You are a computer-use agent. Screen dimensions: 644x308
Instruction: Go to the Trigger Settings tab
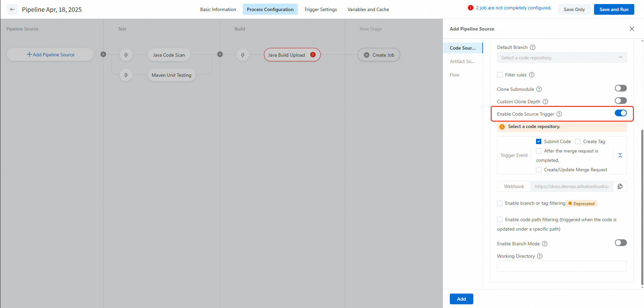pos(321,9)
